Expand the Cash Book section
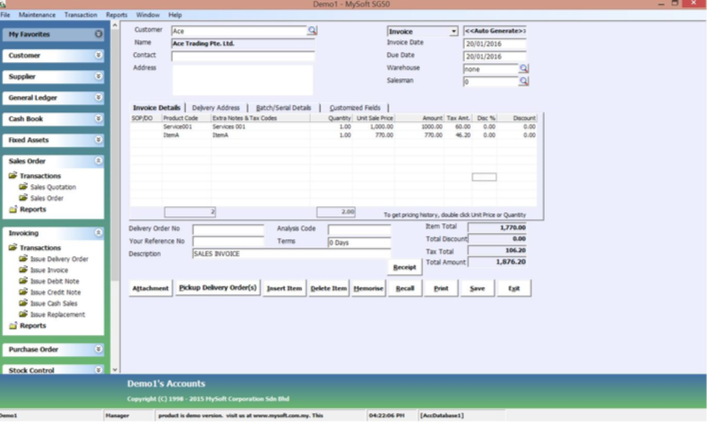Image resolution: width=710 pixels, height=425 pixels. tap(98, 119)
